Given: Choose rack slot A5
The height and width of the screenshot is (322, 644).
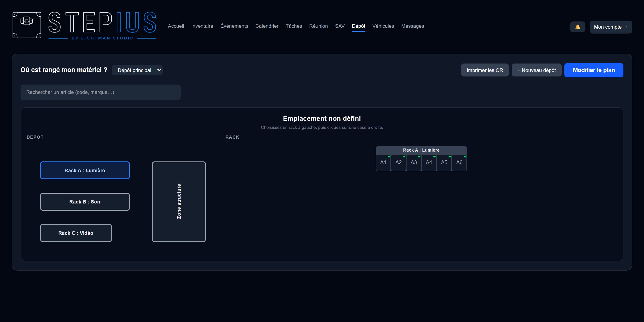Looking at the screenshot, I should (x=444, y=163).
